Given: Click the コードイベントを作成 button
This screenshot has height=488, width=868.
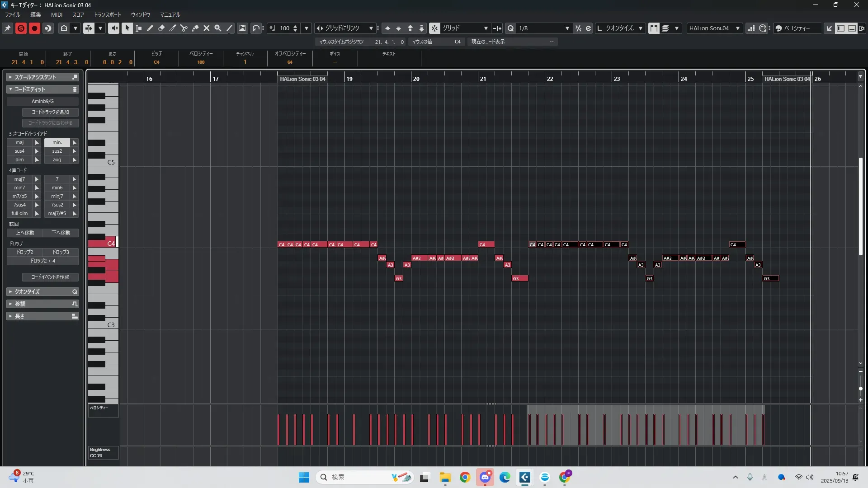Looking at the screenshot, I should point(50,277).
